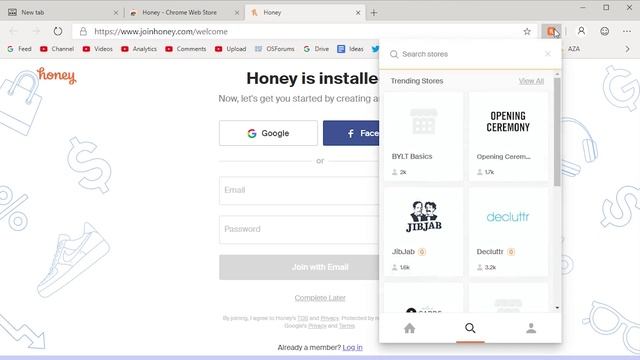Click the site lock icon in address bar

click(x=83, y=31)
